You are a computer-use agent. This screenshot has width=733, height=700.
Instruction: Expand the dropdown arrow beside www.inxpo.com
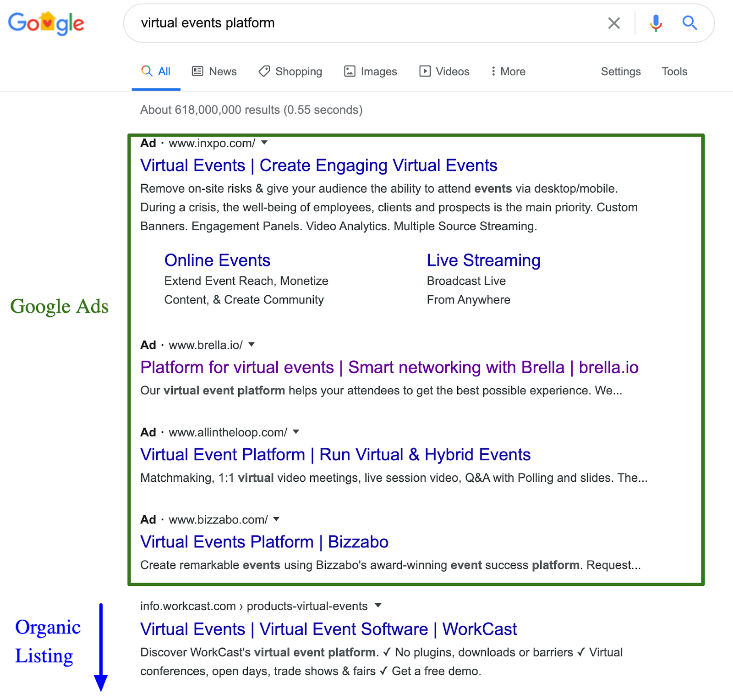(264, 143)
